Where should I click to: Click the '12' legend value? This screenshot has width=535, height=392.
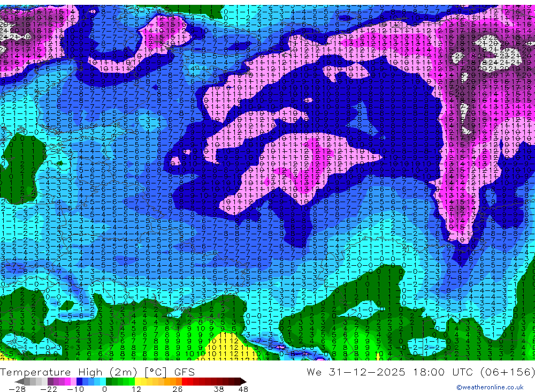136,389
